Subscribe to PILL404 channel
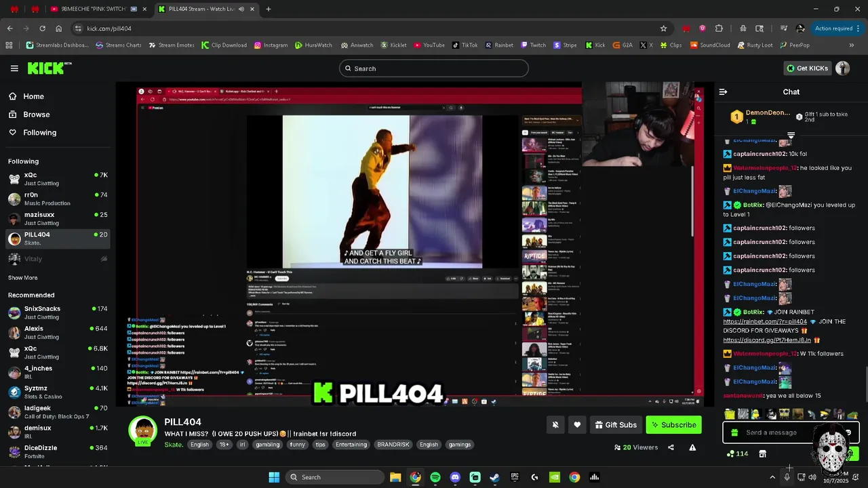The width and height of the screenshot is (868, 488). pyautogui.click(x=673, y=425)
